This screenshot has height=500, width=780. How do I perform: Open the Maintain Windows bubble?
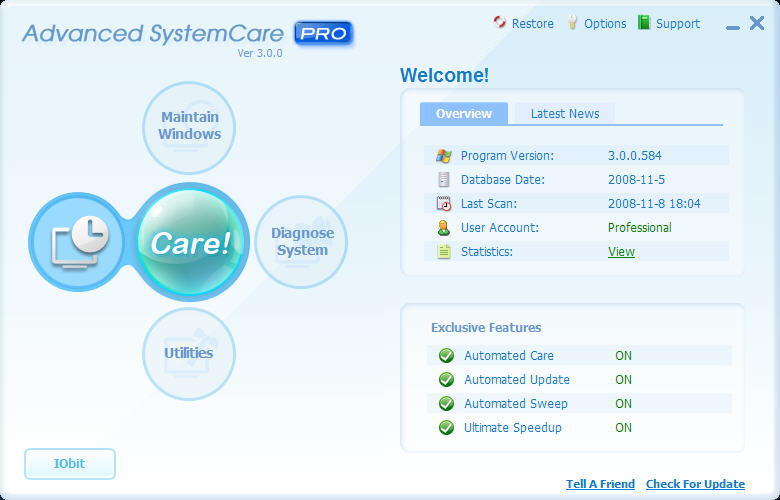pos(189,128)
